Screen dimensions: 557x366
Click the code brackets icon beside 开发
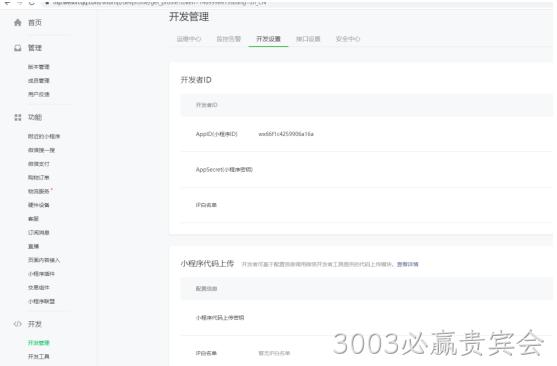click(x=17, y=324)
